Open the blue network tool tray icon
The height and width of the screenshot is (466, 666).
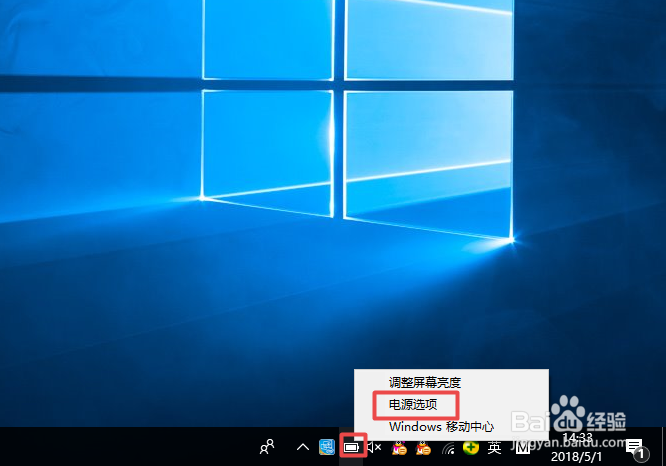coord(327,447)
